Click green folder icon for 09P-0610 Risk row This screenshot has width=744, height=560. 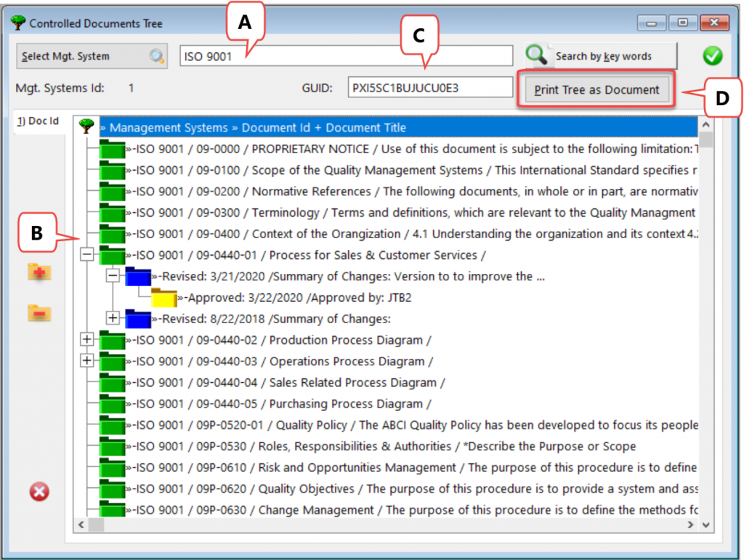click(112, 468)
